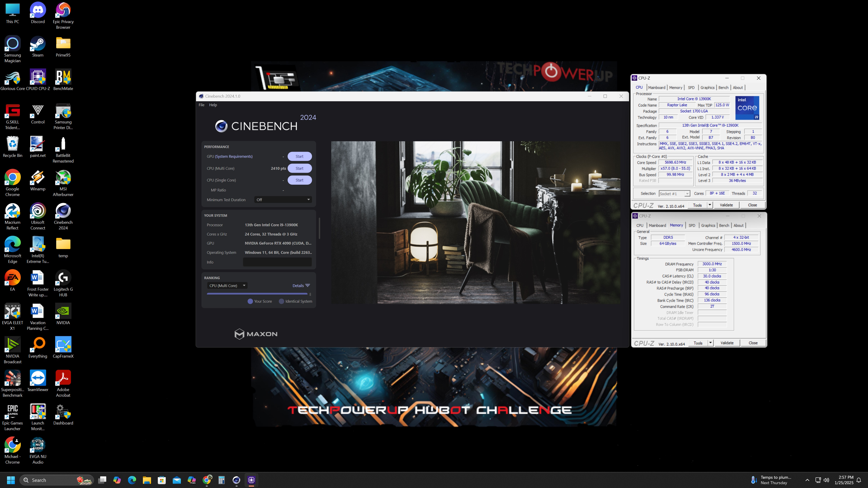
Task: Open Cinebench 2024 desktop shortcut
Action: point(63,216)
